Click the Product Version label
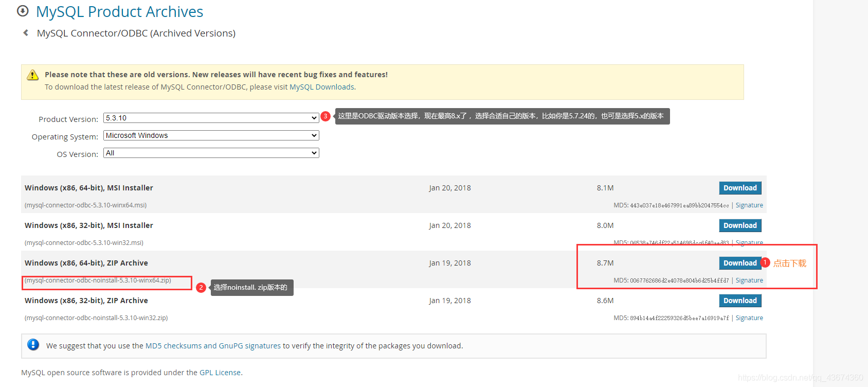Screen dimensions: 868x387 pos(68,119)
